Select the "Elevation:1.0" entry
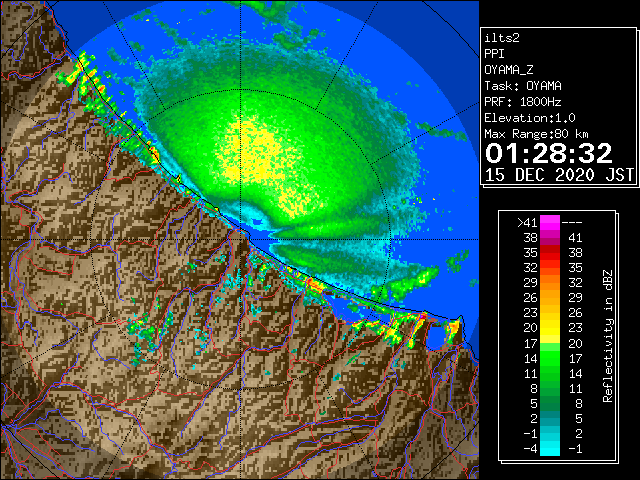 tap(530, 118)
